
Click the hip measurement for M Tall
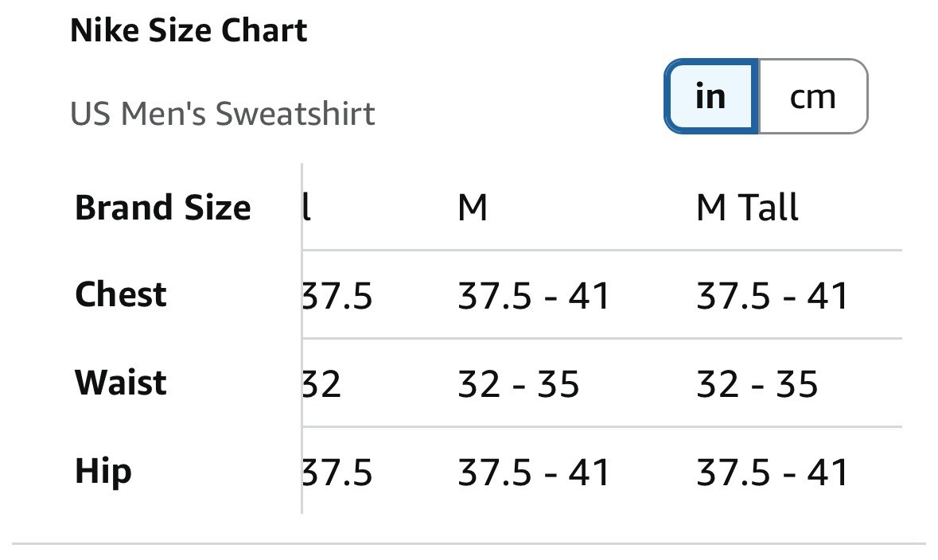(773, 472)
